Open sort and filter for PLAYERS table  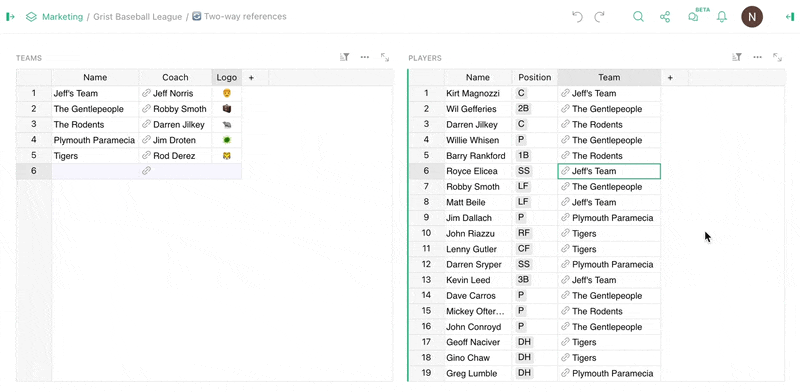737,57
